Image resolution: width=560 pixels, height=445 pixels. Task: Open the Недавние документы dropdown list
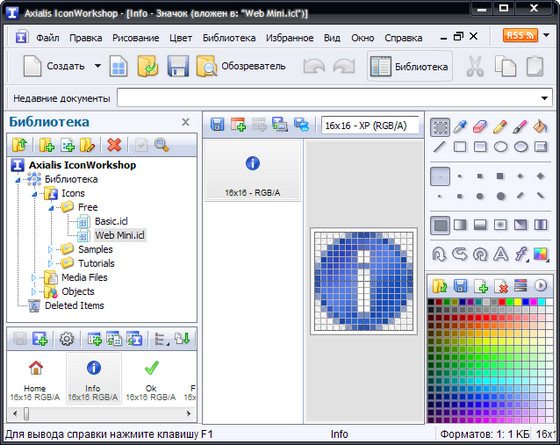click(x=544, y=98)
